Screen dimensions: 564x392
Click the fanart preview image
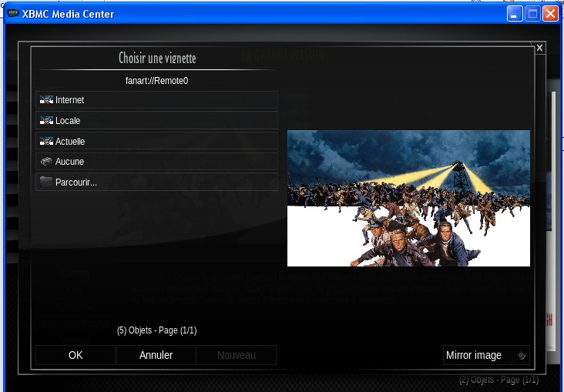pos(408,198)
